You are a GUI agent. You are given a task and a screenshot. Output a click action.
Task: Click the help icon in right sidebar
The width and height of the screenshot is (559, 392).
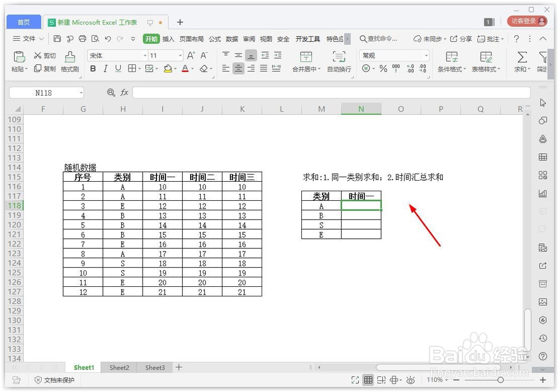543,356
